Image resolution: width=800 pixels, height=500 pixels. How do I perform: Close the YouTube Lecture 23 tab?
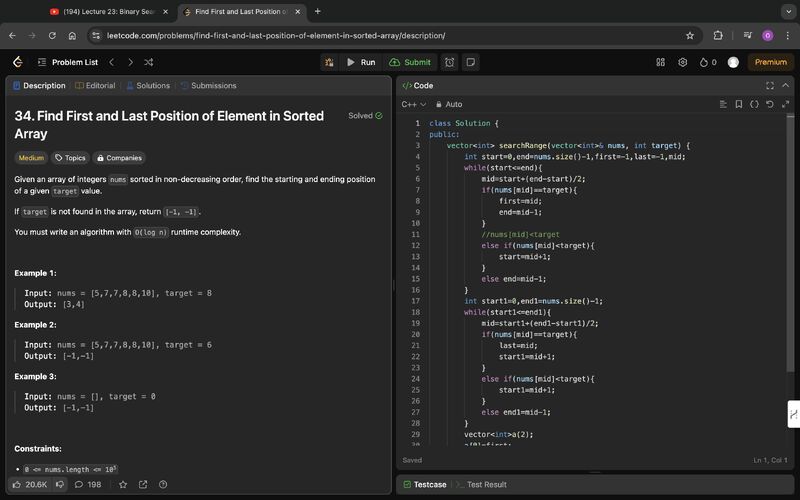[165, 11]
